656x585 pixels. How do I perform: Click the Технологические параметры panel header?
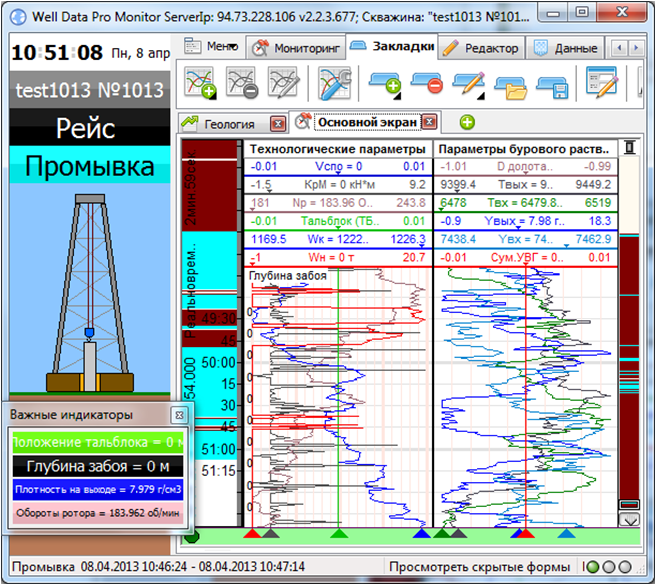click(338, 149)
